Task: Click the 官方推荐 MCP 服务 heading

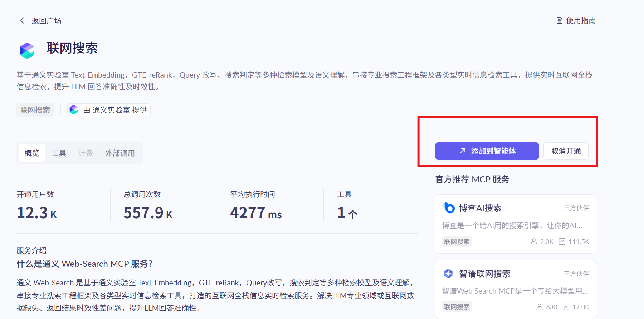Action: point(472,179)
